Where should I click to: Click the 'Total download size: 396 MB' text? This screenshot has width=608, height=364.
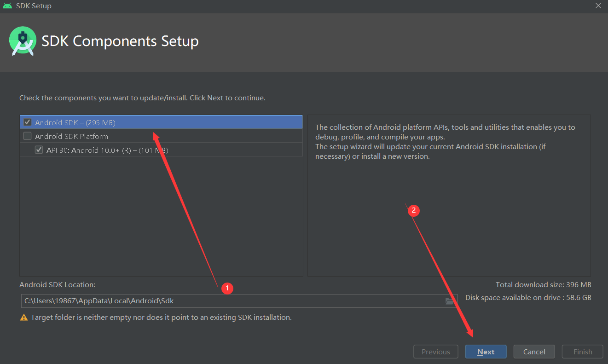(x=543, y=284)
